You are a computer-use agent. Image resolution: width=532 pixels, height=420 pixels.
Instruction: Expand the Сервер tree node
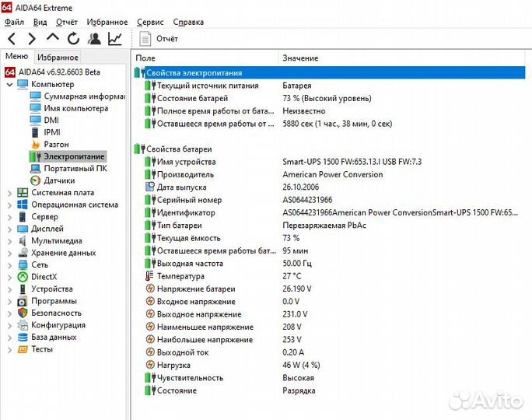click(x=10, y=217)
